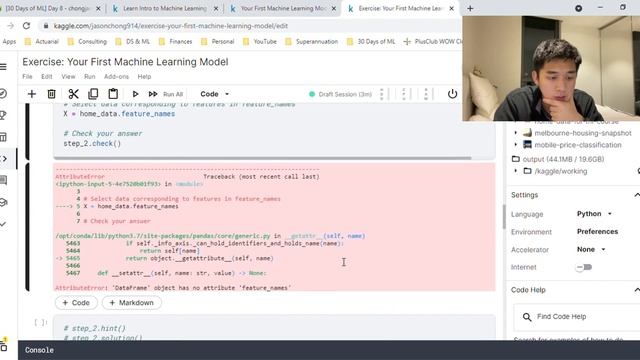The height and width of the screenshot is (360, 640).
Task: Open the Code brackets sidebar icon
Action: [3, 159]
